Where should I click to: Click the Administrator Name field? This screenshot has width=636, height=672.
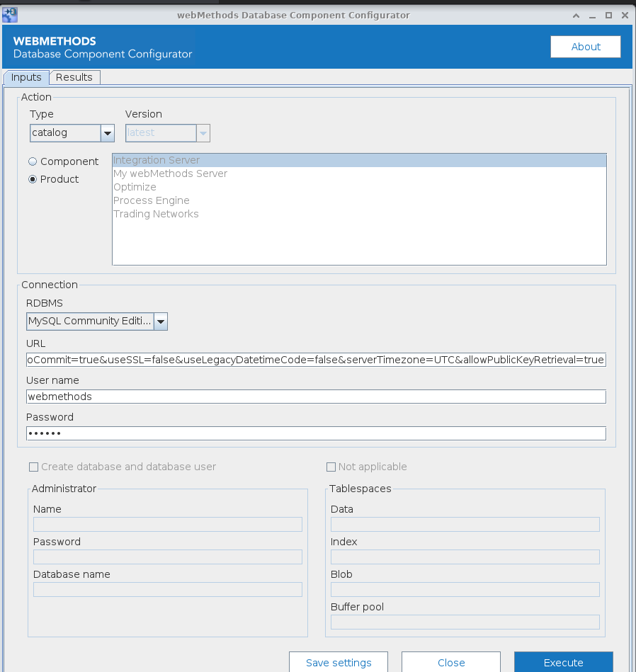(x=168, y=525)
